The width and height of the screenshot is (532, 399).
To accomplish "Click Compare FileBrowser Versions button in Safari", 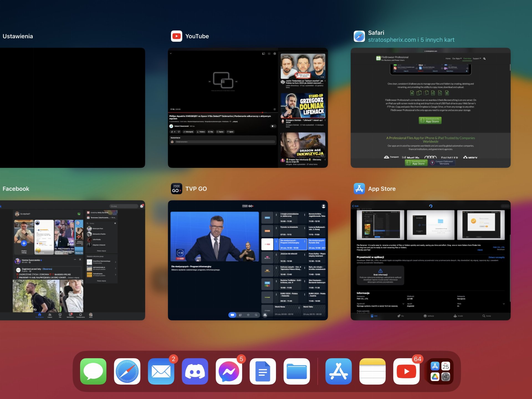I will point(442,163).
